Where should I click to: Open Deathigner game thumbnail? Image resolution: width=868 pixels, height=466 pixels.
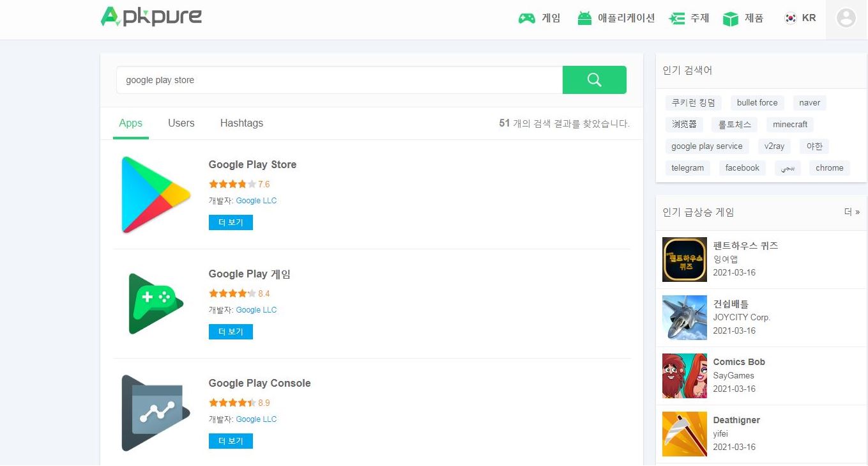[685, 434]
